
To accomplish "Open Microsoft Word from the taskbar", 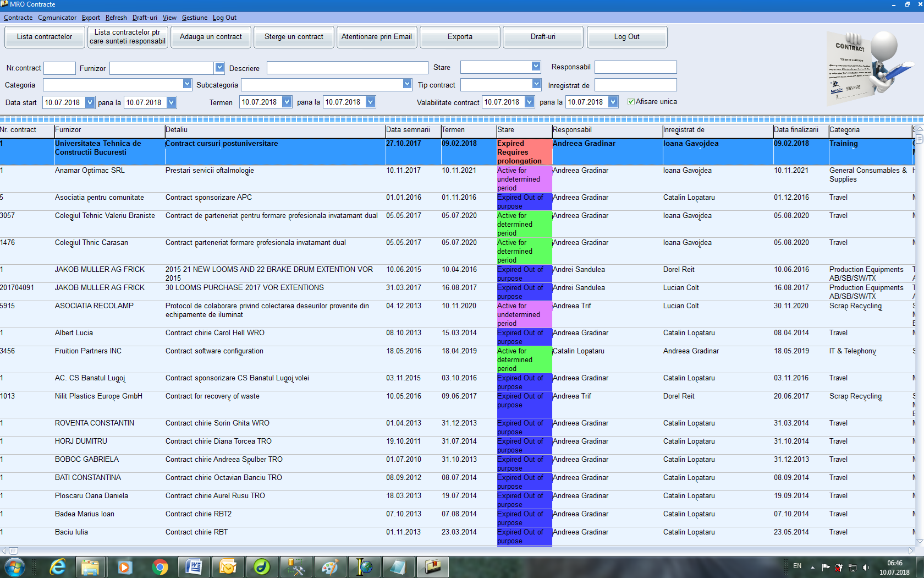I will pos(194,567).
